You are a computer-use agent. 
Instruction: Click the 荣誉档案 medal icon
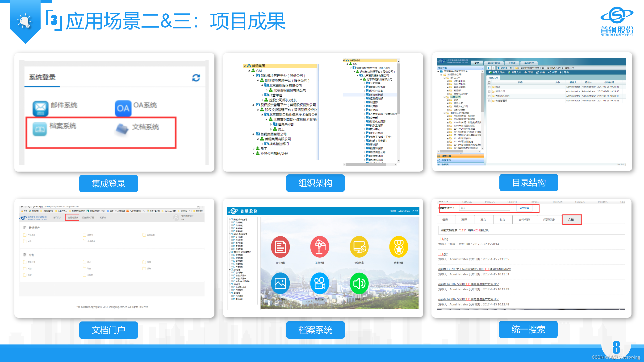pos(398,247)
